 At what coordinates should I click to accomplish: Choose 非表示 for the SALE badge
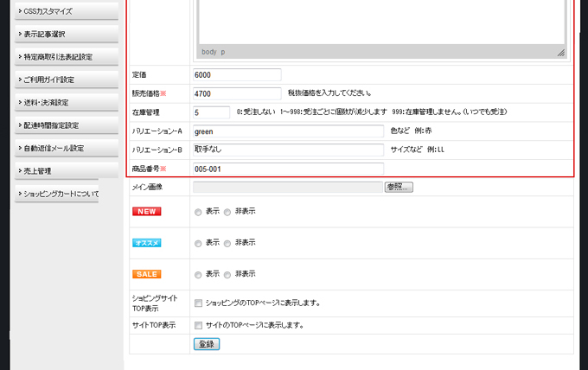(x=227, y=274)
